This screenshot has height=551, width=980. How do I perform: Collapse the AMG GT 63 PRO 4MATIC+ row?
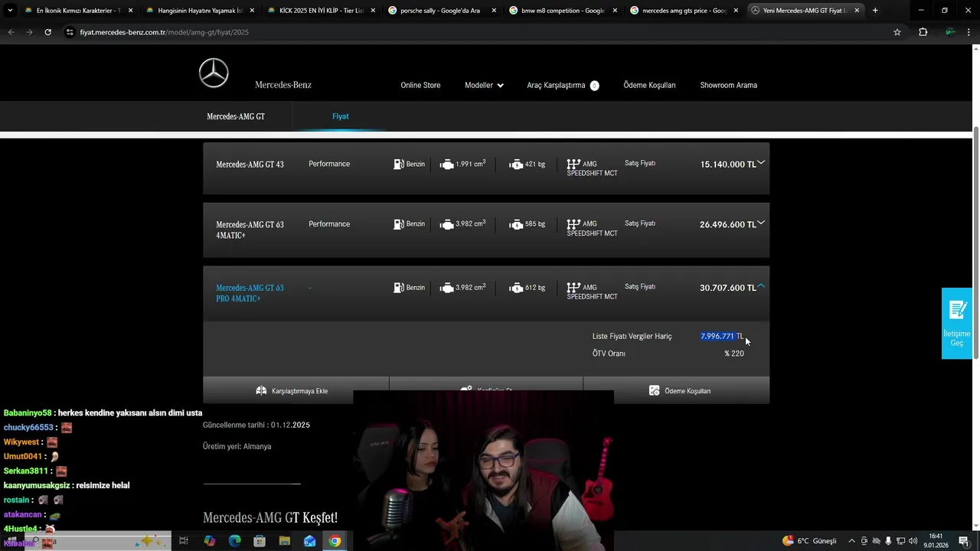tap(761, 286)
